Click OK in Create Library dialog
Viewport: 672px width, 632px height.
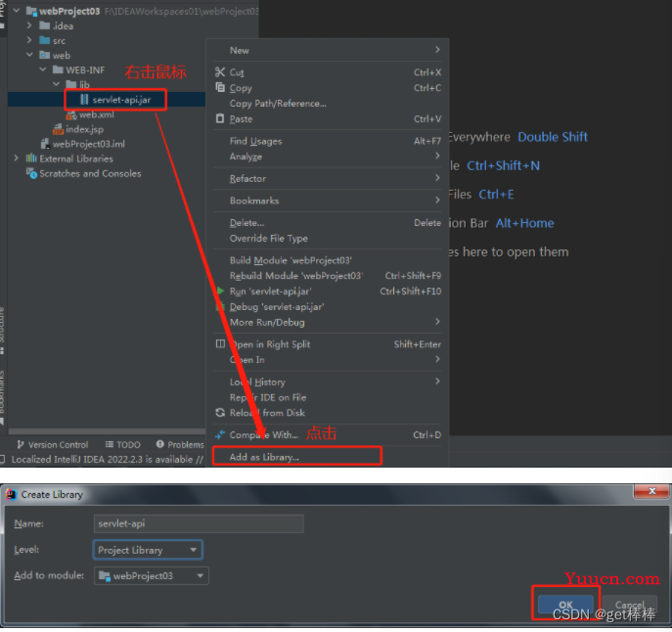[x=565, y=605]
